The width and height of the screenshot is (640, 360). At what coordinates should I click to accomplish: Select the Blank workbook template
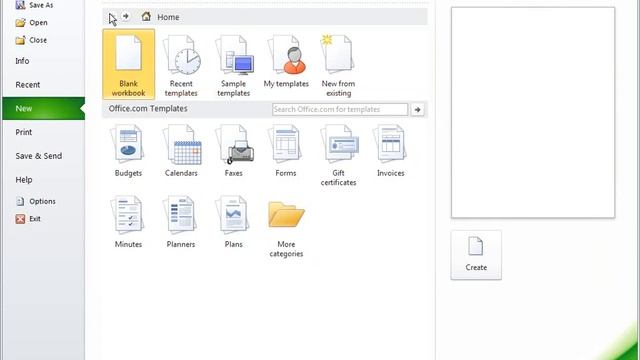pos(129,64)
